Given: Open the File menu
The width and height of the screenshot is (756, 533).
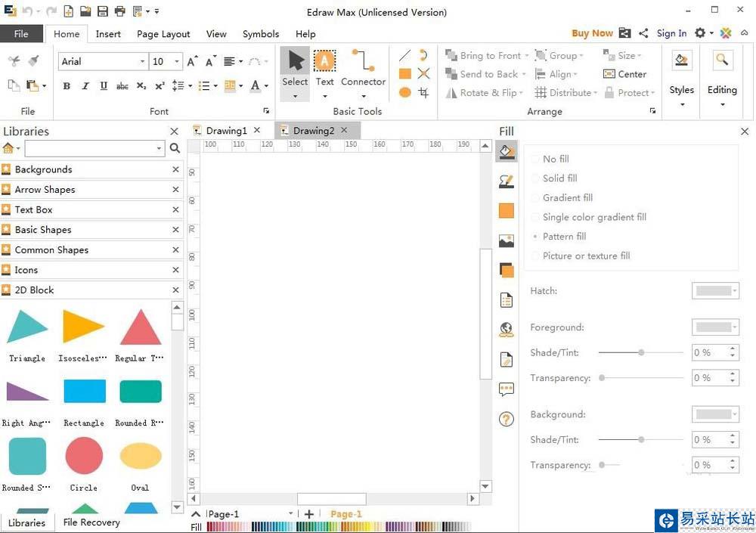Looking at the screenshot, I should coord(21,34).
